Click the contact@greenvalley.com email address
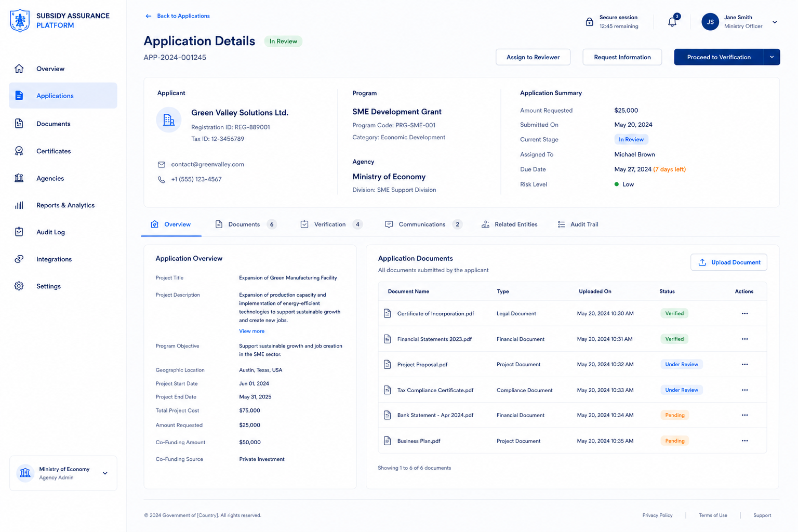This screenshot has width=798, height=532. pyautogui.click(x=208, y=165)
